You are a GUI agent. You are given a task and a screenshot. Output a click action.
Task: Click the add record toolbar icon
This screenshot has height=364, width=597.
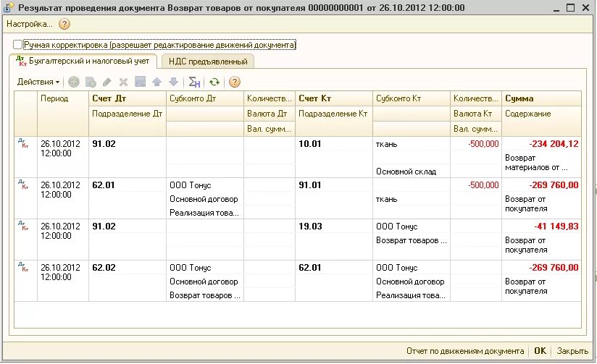pos(73,82)
